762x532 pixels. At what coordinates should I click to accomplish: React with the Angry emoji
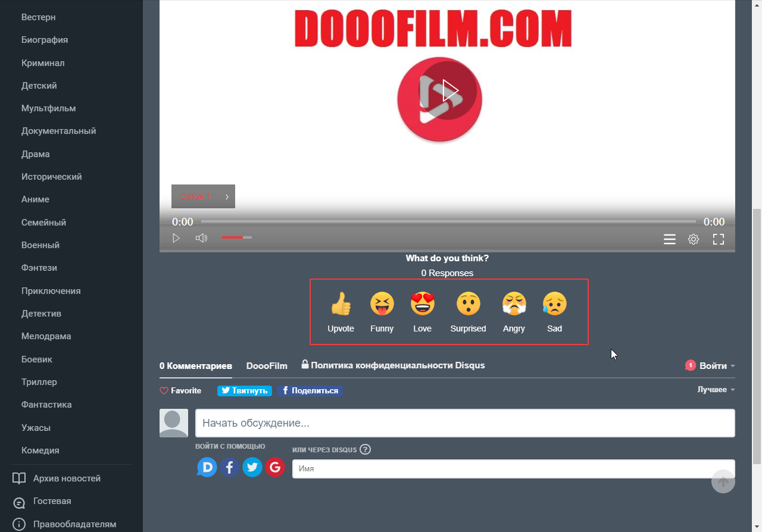point(514,305)
